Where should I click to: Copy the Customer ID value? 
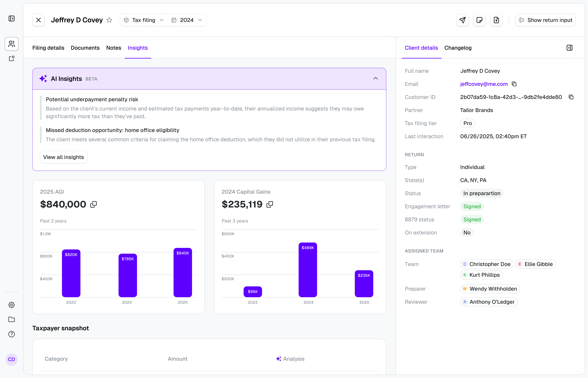tap(571, 97)
